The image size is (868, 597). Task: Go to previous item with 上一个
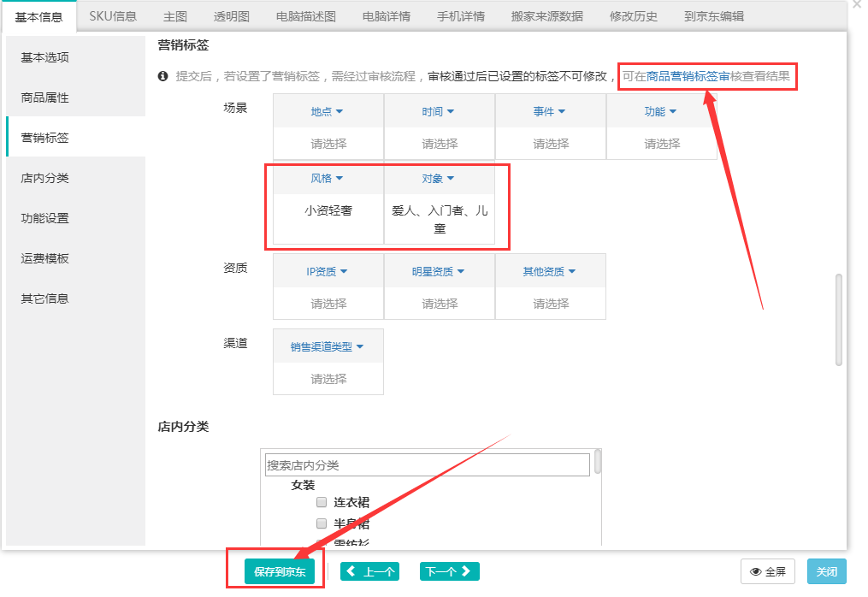[x=372, y=572]
